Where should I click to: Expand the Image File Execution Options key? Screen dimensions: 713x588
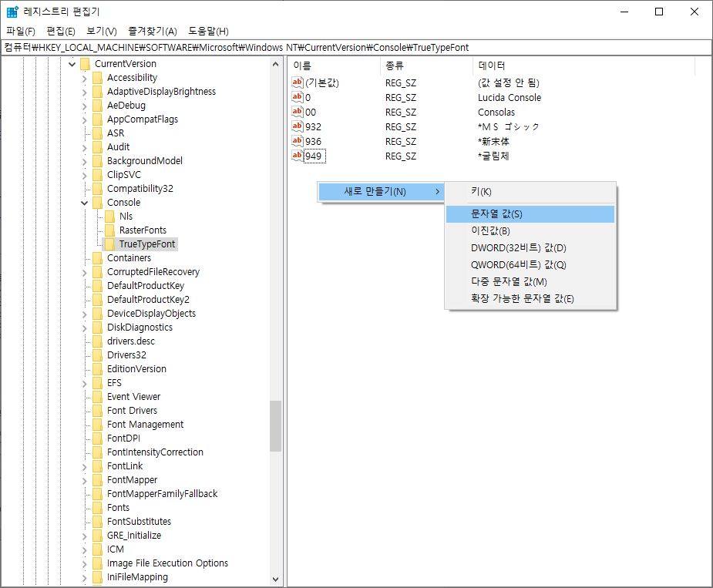point(84,564)
